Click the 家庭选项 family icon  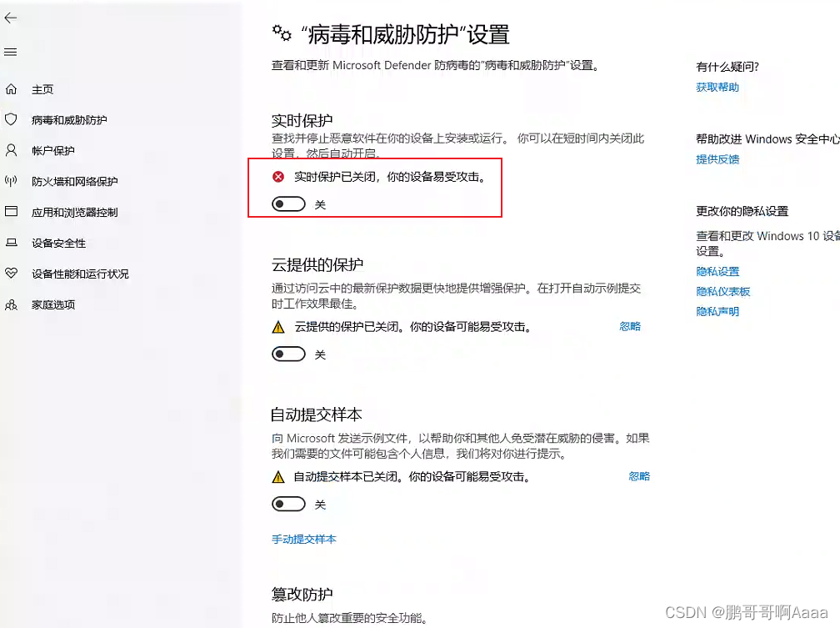tap(10, 304)
